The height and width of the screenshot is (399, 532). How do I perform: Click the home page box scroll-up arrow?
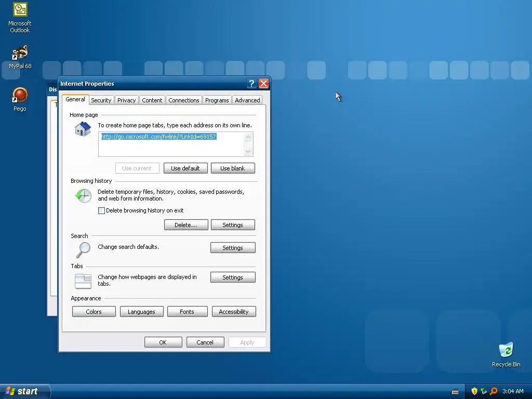click(248, 137)
